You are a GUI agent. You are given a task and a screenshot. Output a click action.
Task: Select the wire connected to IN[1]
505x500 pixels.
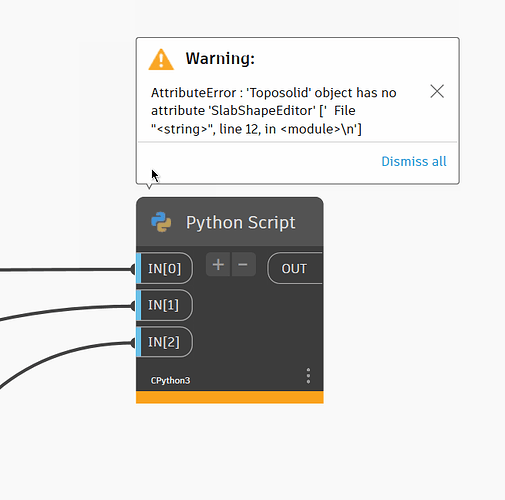pos(67,310)
